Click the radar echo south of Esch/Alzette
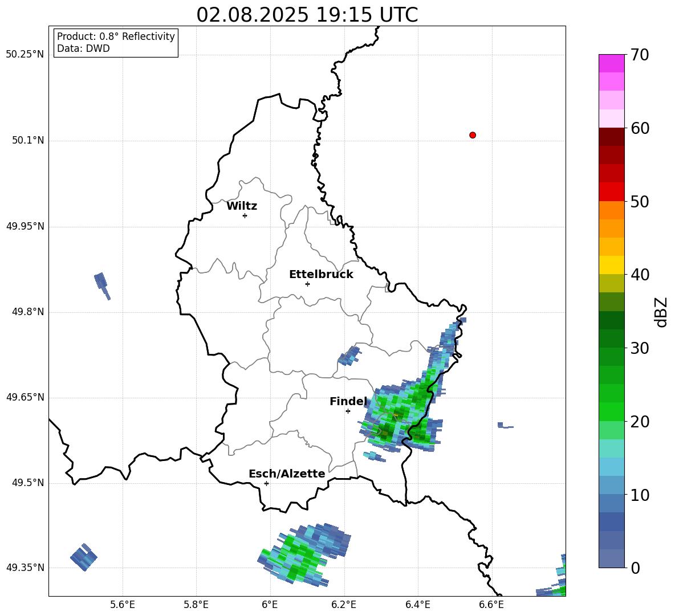Screen dimensions: 675x616 pyautogui.click(x=304, y=555)
